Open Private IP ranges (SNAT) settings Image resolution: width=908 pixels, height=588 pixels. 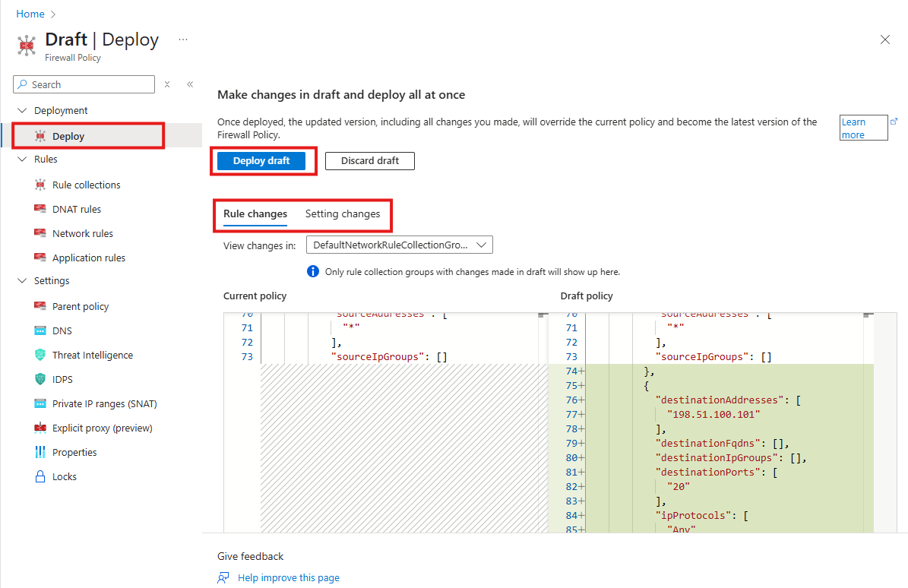(x=105, y=403)
